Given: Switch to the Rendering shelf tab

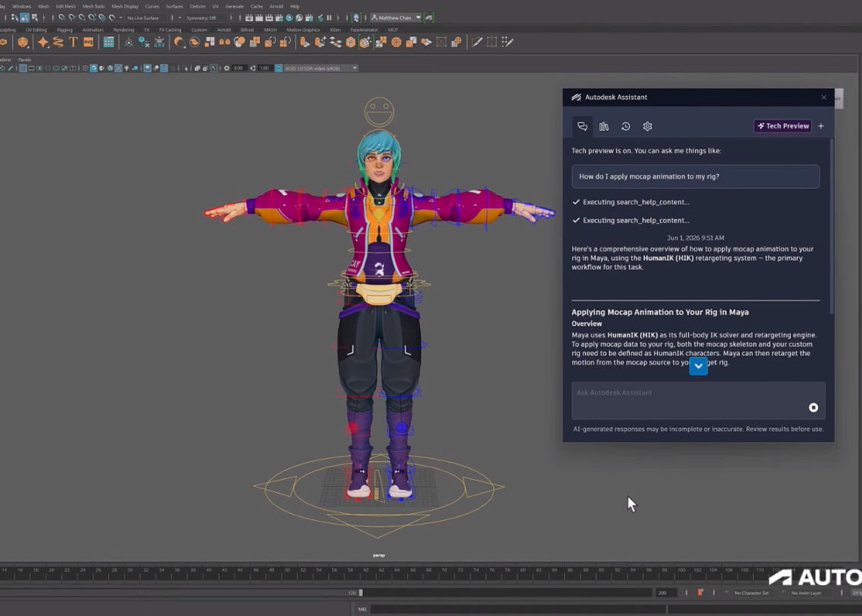Looking at the screenshot, I should 123,29.
